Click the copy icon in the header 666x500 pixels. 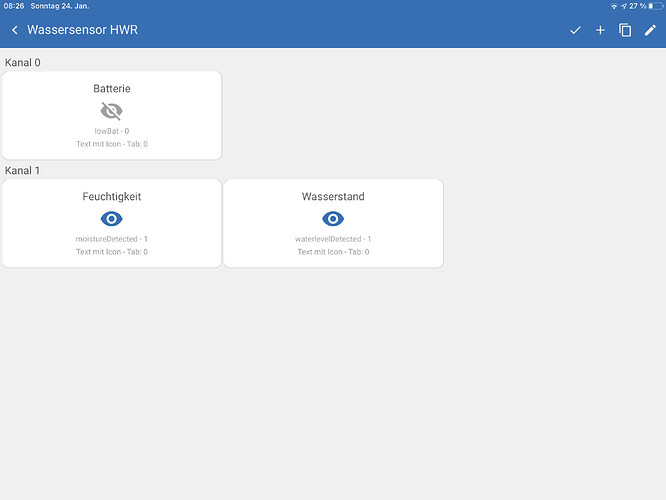click(625, 30)
